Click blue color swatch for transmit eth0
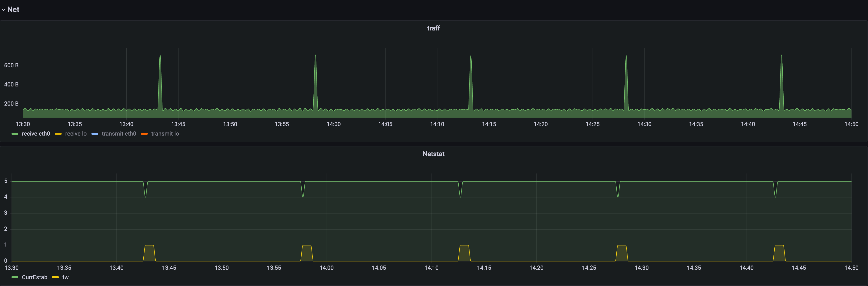Image resolution: width=868 pixels, height=286 pixels. (x=95, y=134)
